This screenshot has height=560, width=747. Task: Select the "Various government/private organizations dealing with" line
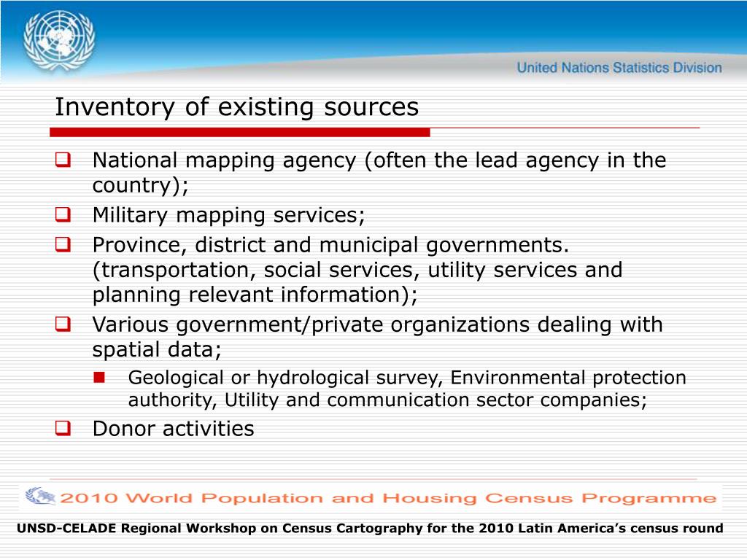[377, 324]
